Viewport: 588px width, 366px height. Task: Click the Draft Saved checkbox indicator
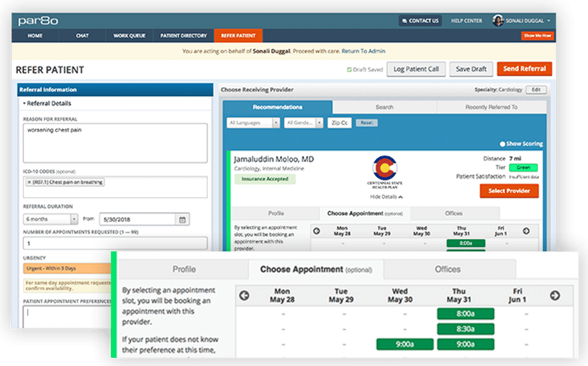[349, 69]
